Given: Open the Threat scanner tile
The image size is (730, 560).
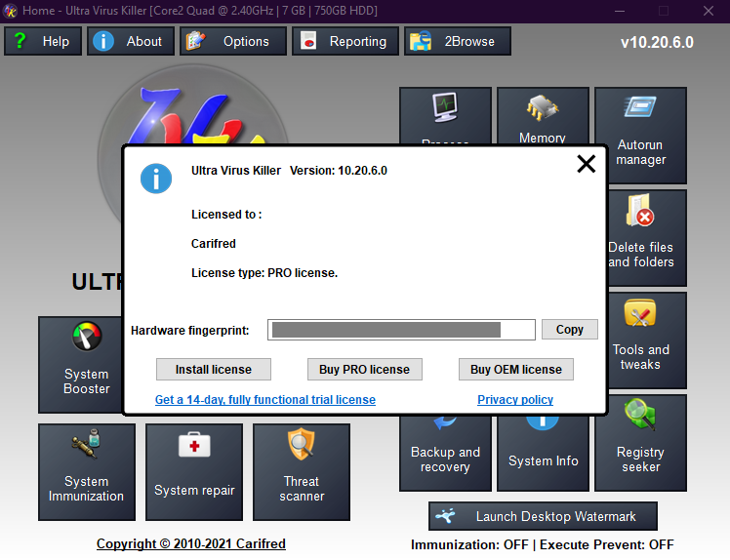Looking at the screenshot, I should click(302, 472).
